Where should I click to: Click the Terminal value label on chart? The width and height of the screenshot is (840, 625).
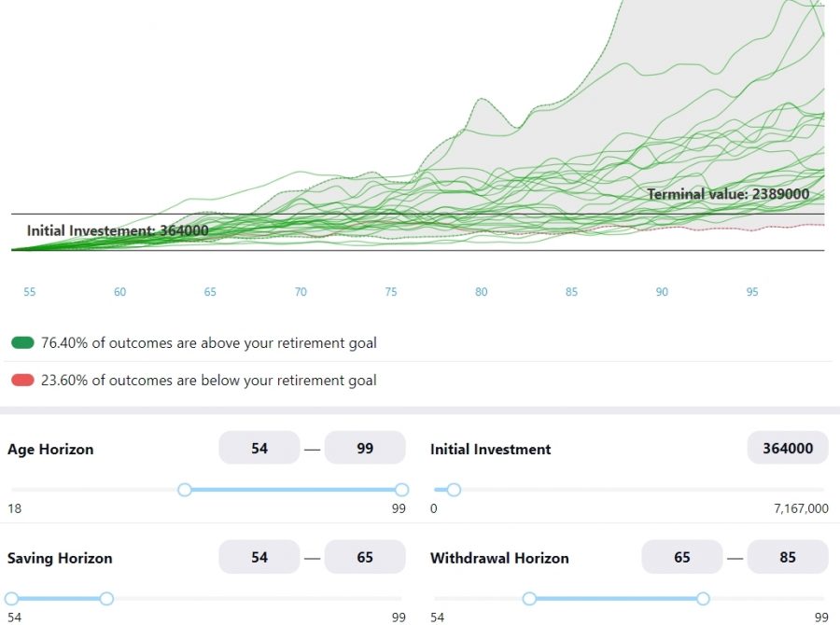pyautogui.click(x=728, y=195)
